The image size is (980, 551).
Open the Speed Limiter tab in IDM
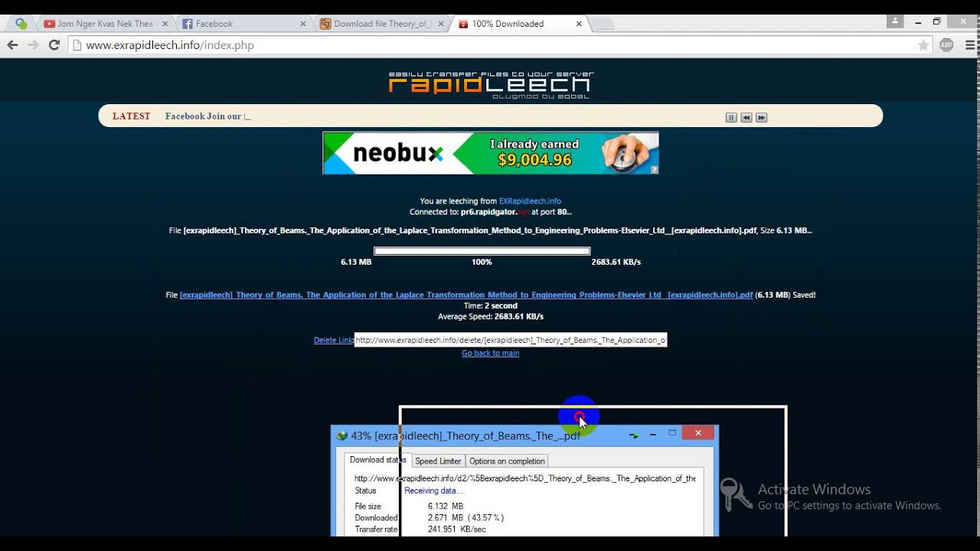coord(438,461)
